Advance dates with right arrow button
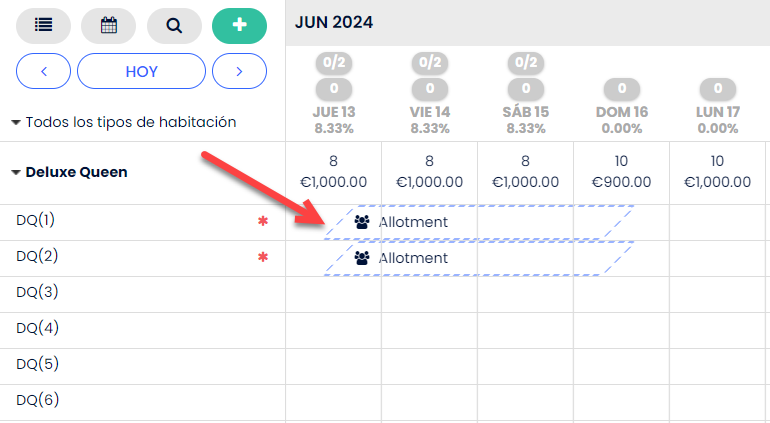The width and height of the screenshot is (770, 423). (239, 71)
